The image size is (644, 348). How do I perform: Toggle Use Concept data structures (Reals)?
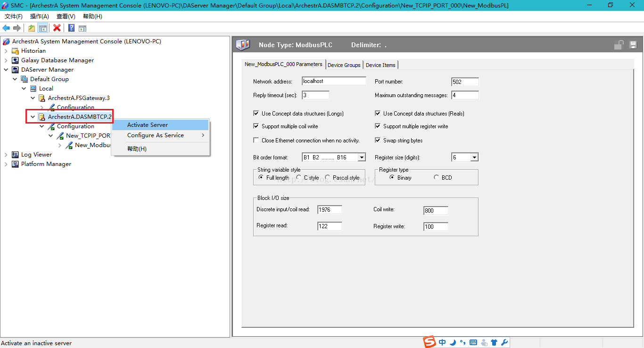(x=378, y=114)
